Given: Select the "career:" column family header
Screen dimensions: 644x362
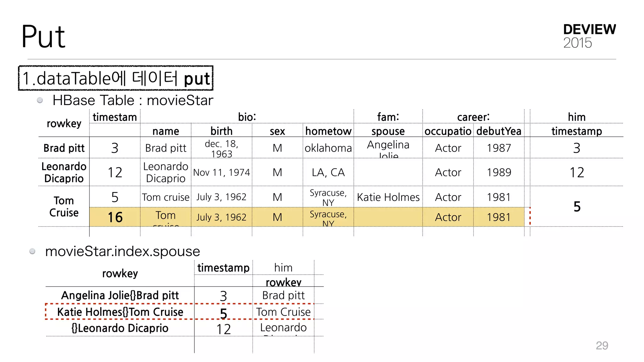Looking at the screenshot, I should pyautogui.click(x=473, y=117).
